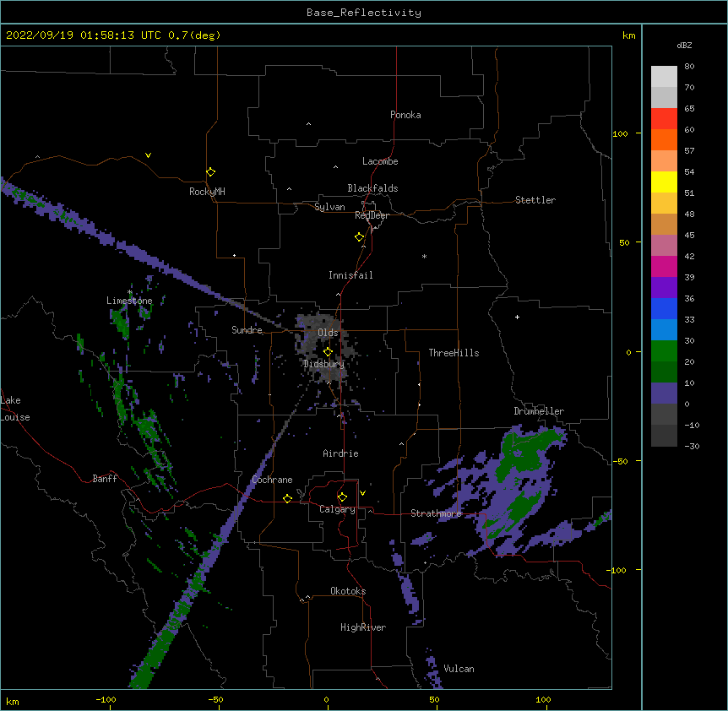Image resolution: width=728 pixels, height=711 pixels.
Task: Click the Drumheller label
Action: click(539, 411)
